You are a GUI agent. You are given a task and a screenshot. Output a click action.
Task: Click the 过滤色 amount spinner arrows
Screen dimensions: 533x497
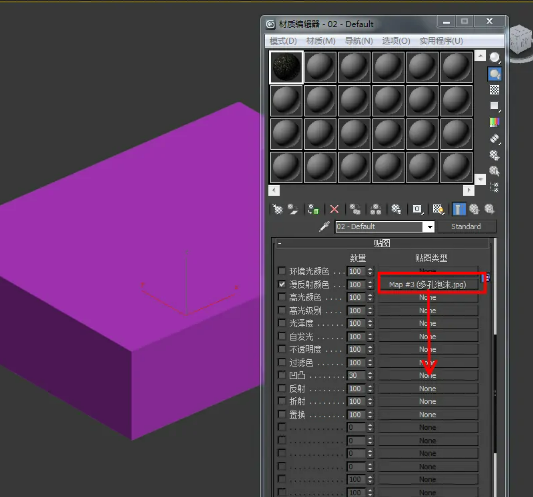pos(370,362)
